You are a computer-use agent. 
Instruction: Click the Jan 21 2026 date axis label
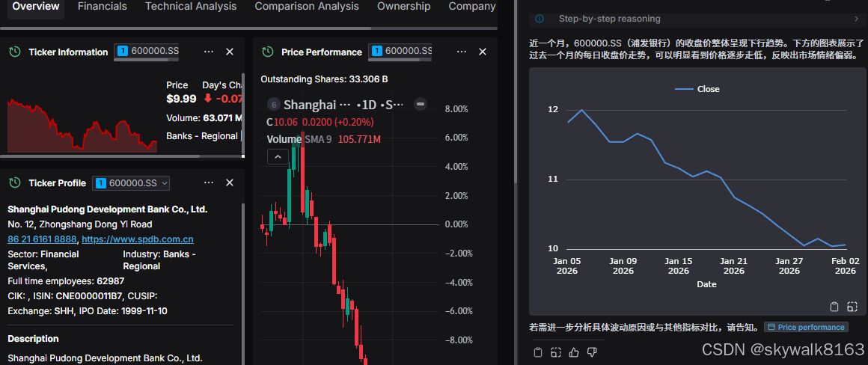coord(734,266)
